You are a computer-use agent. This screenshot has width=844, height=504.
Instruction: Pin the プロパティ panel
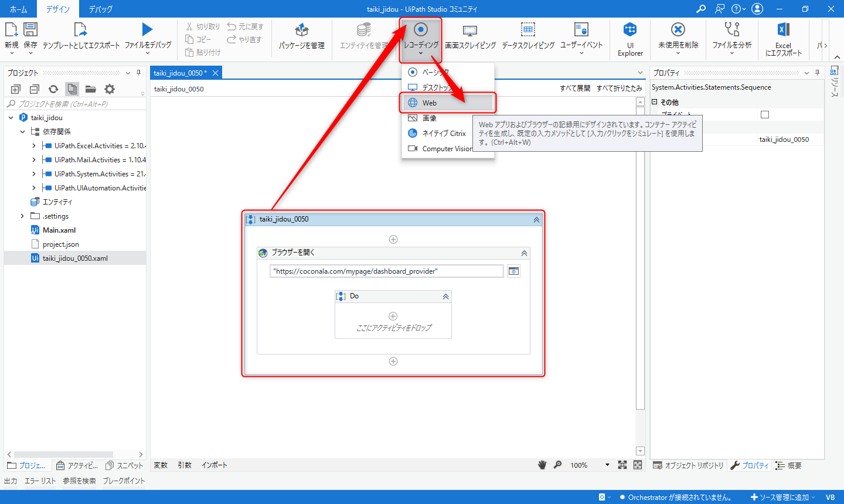coord(817,73)
